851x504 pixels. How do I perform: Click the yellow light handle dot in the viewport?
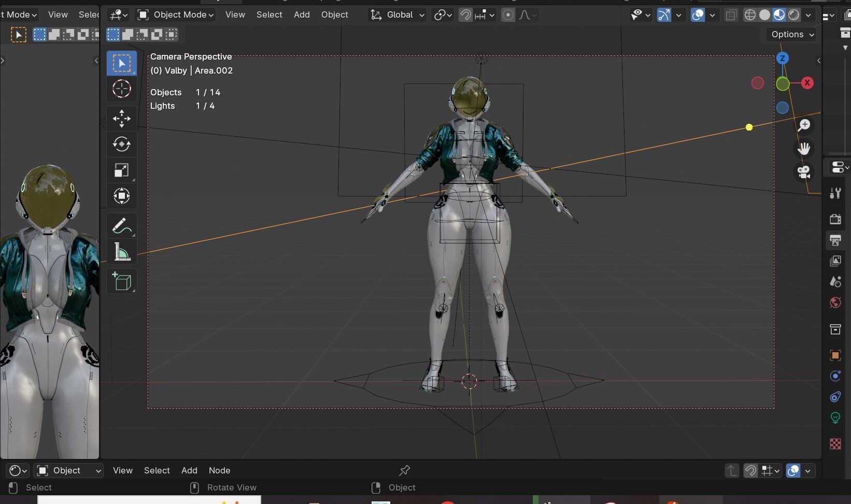coord(749,127)
